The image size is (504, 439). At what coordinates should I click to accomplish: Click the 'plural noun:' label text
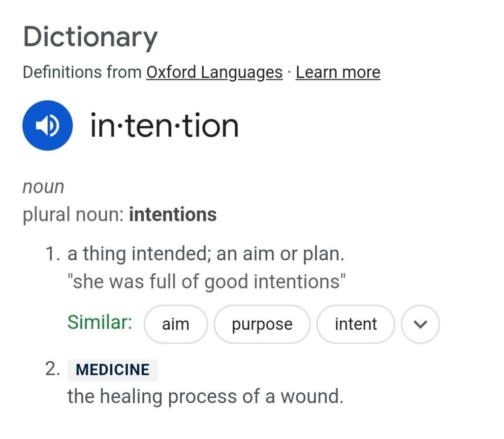tap(73, 215)
